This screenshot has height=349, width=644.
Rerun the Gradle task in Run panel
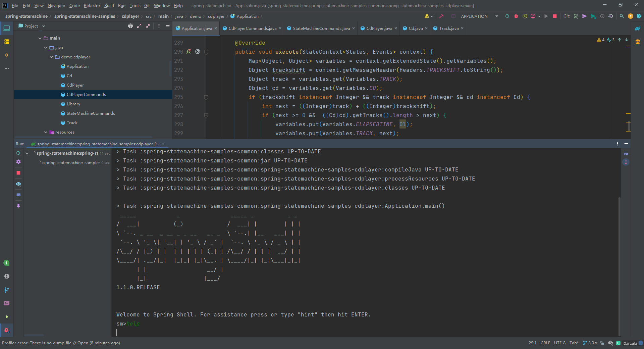(x=18, y=153)
